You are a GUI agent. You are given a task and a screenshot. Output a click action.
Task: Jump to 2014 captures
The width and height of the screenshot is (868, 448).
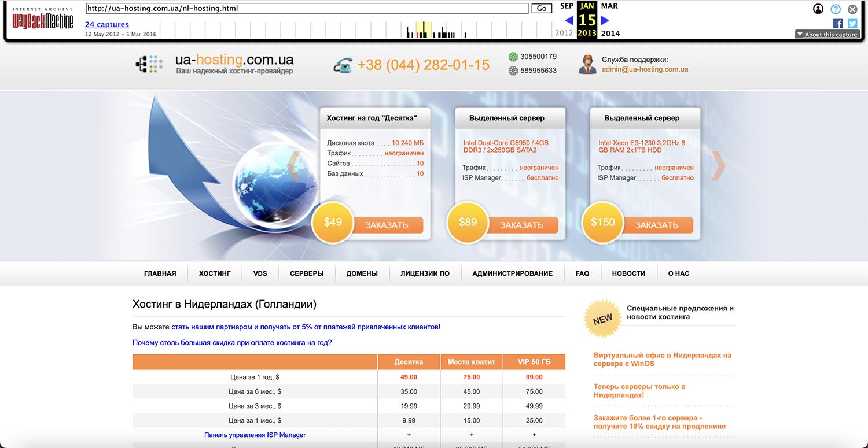pos(610,33)
